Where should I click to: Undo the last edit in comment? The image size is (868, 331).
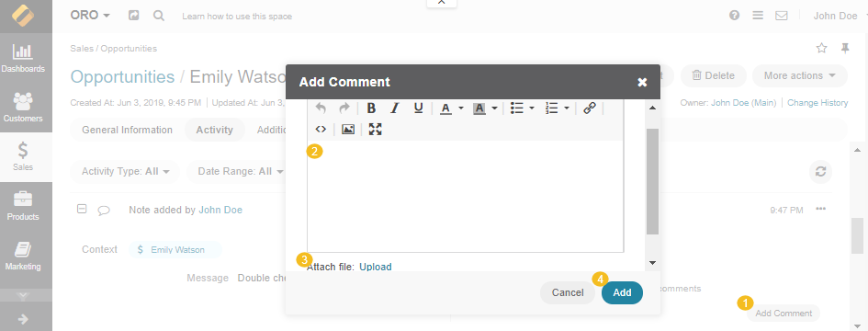[321, 108]
